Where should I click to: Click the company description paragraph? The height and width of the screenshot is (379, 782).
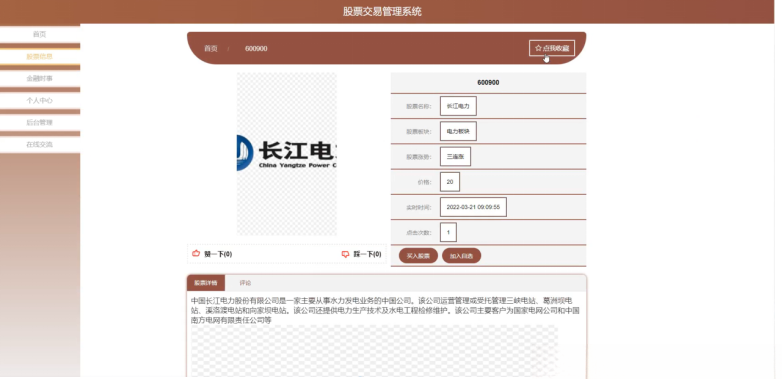point(385,311)
